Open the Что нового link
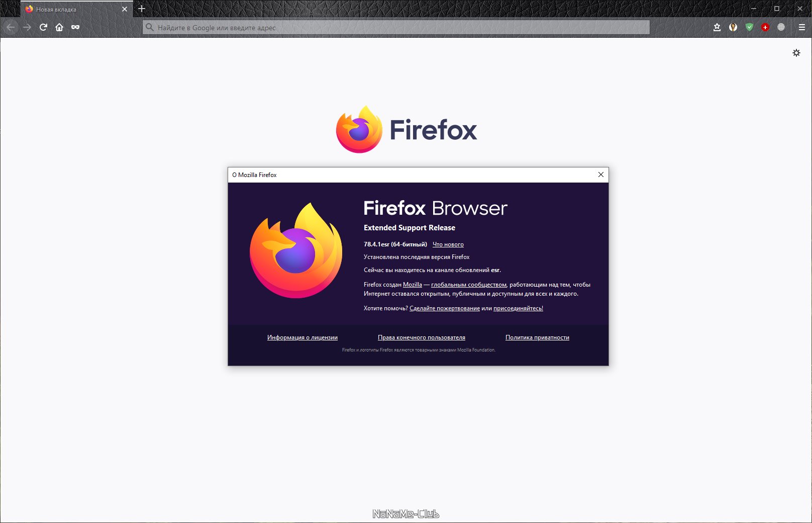812x523 pixels. [448, 244]
